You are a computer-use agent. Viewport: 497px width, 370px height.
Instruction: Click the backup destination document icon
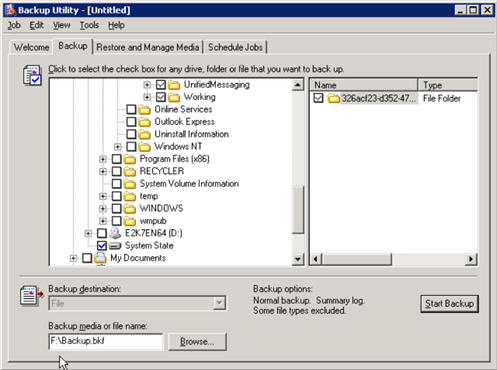(31, 295)
